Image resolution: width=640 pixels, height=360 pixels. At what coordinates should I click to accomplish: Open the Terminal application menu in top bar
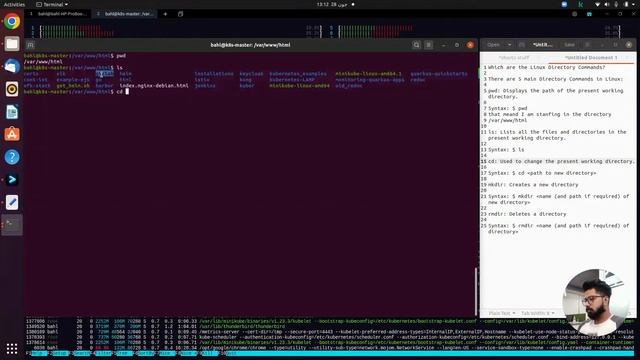click(52, 4)
